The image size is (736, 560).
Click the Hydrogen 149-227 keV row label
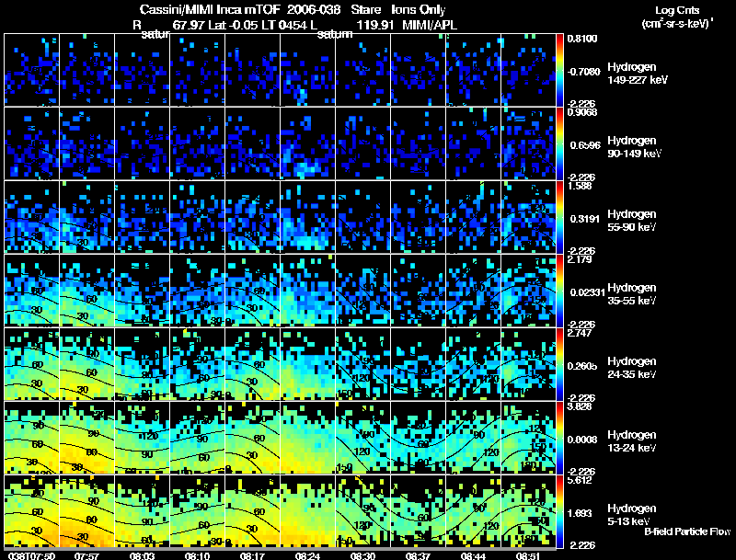click(x=638, y=74)
